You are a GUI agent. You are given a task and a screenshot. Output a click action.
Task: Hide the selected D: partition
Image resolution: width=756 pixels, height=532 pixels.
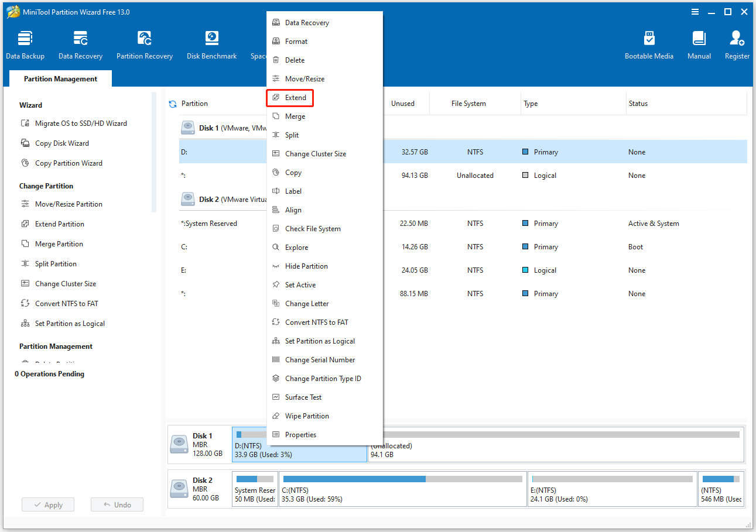(305, 266)
